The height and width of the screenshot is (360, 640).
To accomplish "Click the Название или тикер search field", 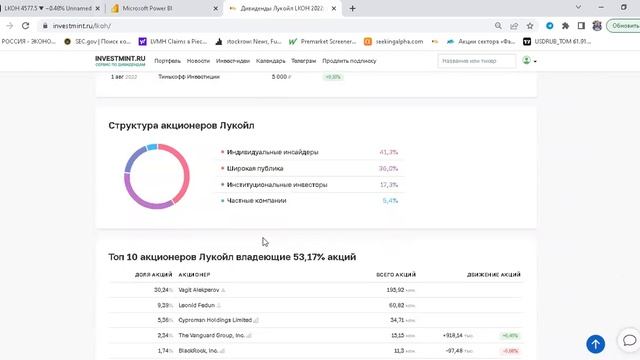I will pos(476,61).
